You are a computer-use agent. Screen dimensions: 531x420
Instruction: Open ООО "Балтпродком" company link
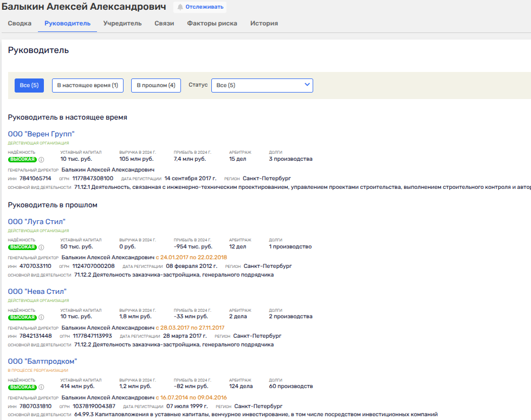pos(43,362)
